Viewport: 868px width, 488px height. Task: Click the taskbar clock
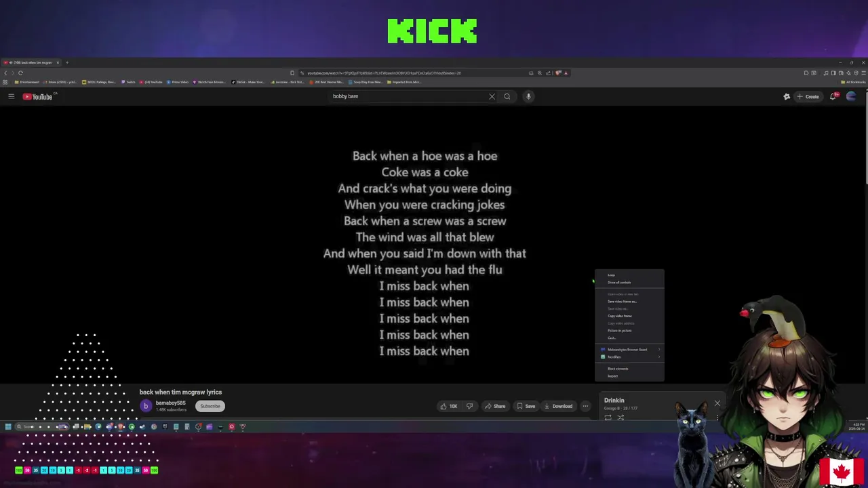857,426
